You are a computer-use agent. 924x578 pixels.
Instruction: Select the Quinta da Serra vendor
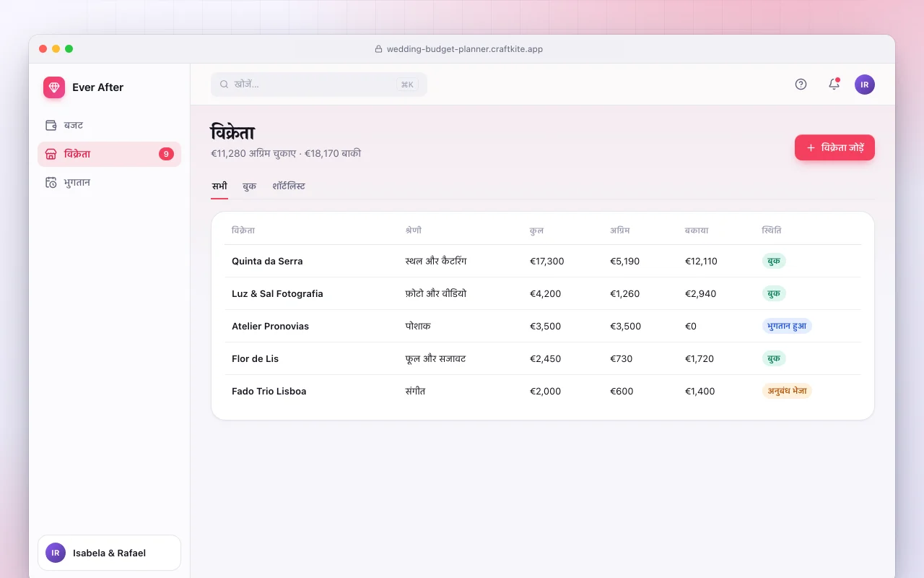[x=267, y=261]
